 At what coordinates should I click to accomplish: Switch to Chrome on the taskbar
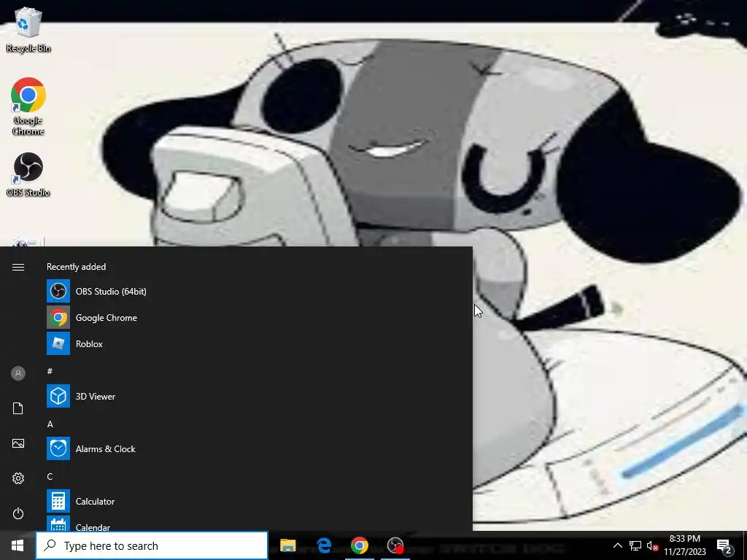coord(360,545)
